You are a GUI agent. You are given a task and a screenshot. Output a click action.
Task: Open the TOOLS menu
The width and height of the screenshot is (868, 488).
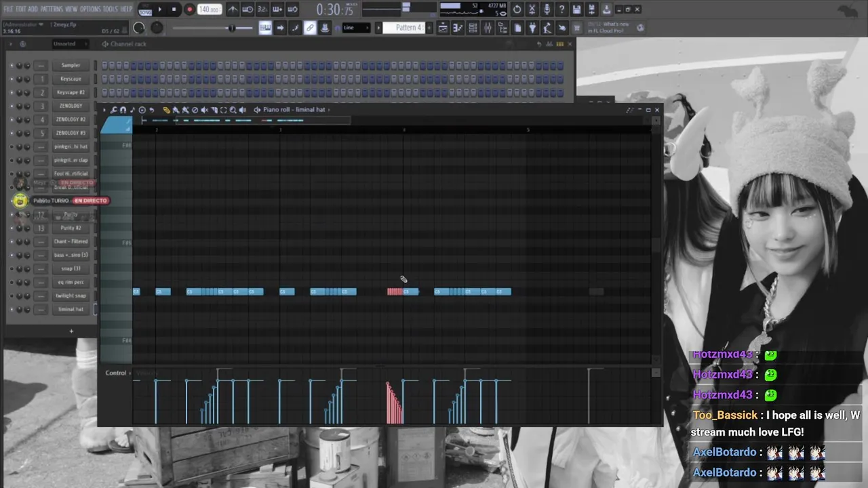110,9
